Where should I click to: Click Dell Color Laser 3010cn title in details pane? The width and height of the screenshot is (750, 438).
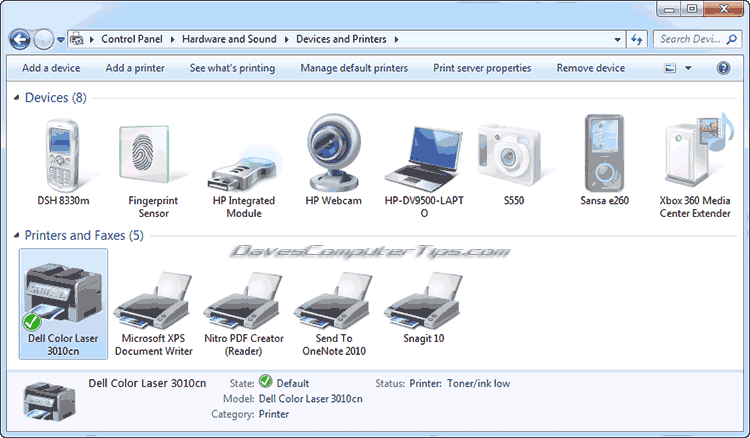point(147,383)
